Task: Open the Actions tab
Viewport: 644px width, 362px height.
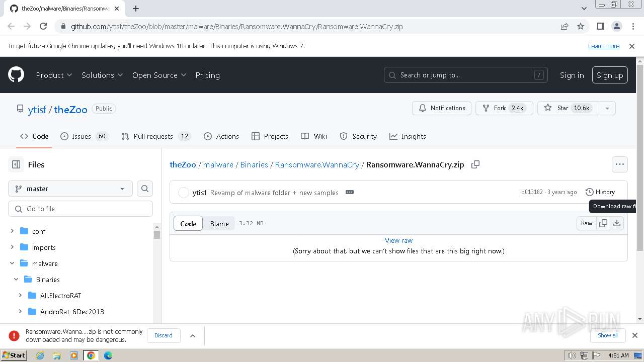Action: point(221,136)
